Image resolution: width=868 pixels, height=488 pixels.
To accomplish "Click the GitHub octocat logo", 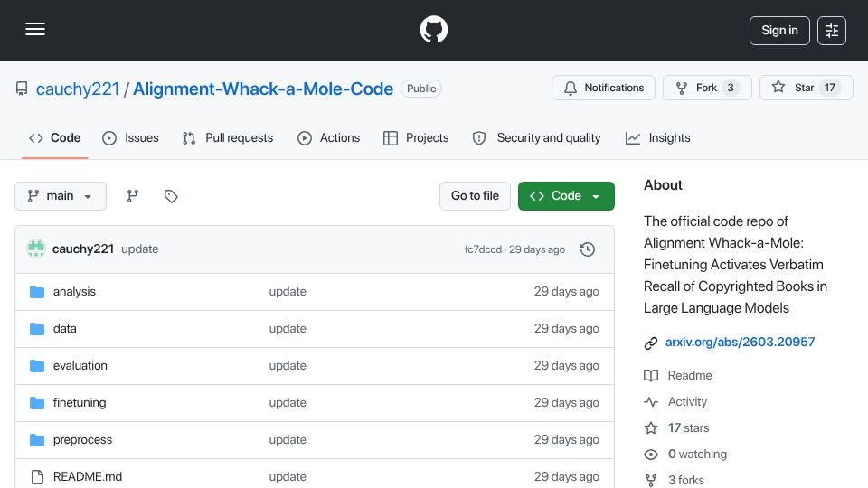I will coord(433,29).
